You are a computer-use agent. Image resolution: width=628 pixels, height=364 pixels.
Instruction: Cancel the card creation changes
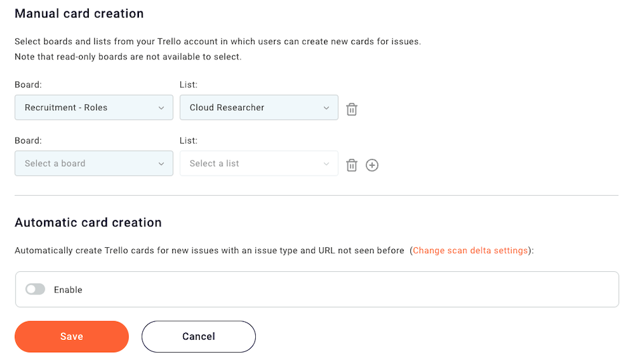[198, 337]
